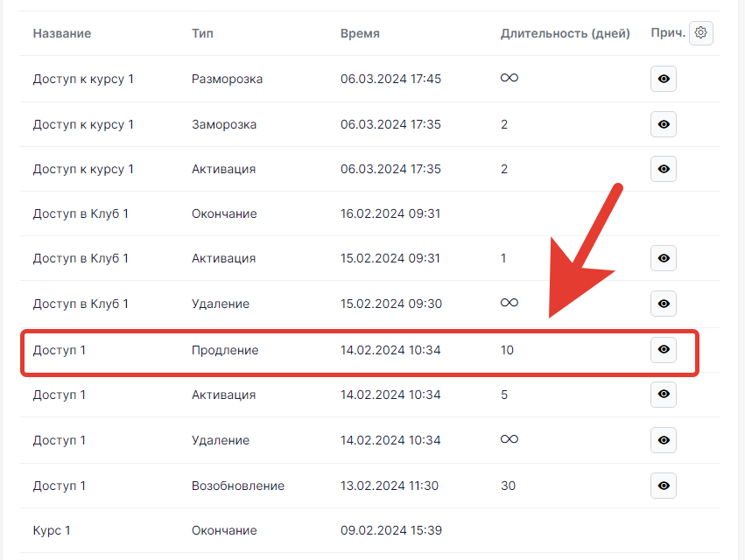
Task: View reason for Доступ в Клуб 1 Удаление
Action: pyautogui.click(x=664, y=304)
